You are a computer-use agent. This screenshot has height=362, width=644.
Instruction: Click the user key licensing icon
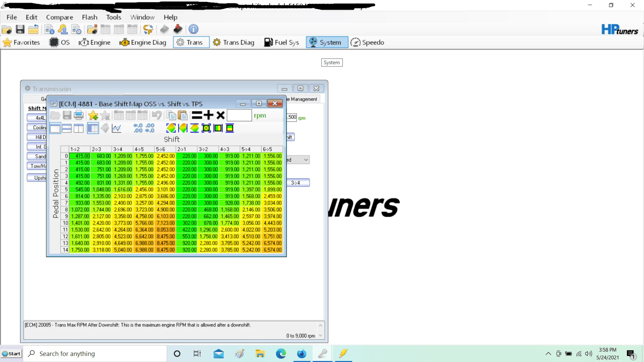click(x=63, y=29)
